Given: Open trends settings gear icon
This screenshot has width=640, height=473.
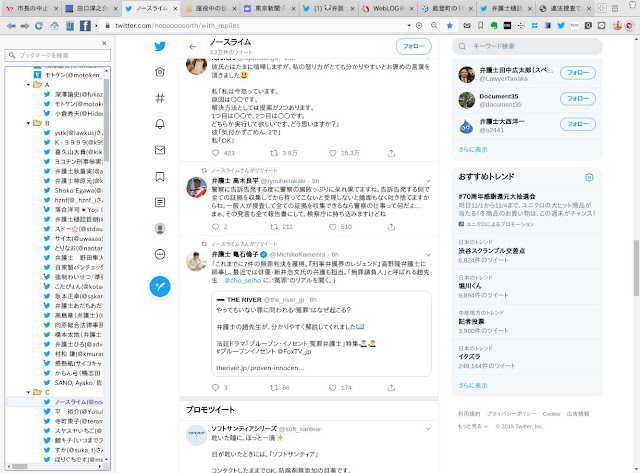Looking at the screenshot, I should point(589,177).
